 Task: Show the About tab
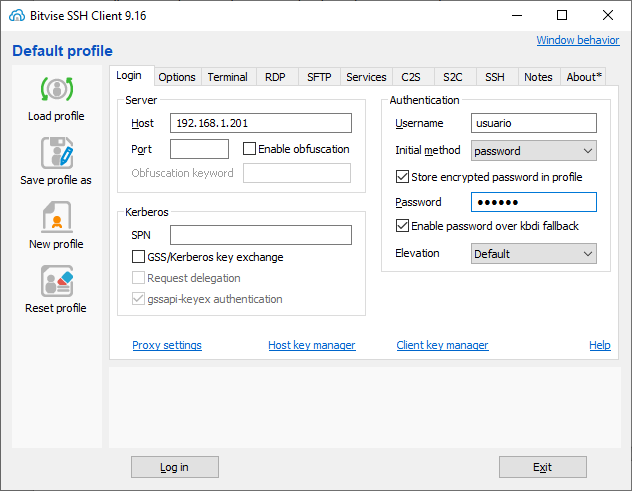[584, 77]
